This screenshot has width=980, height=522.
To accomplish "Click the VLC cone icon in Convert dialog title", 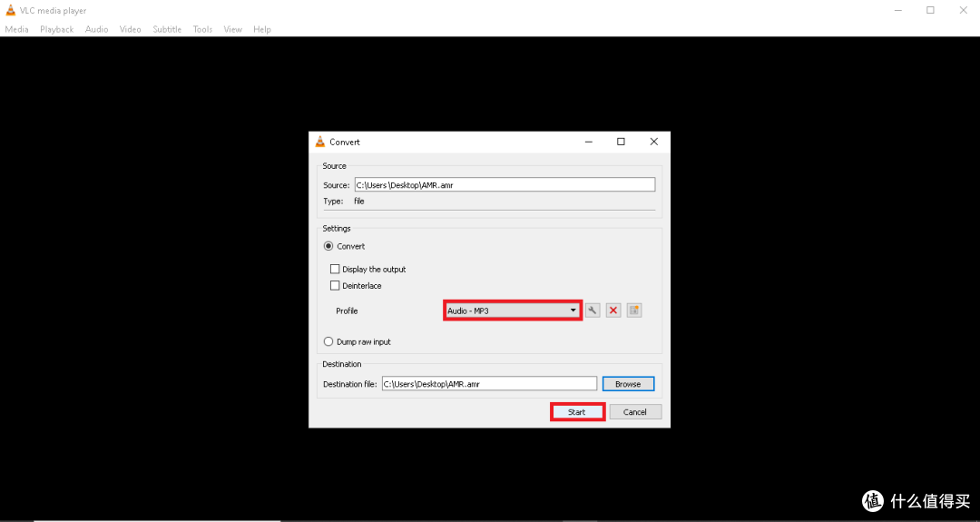I will [320, 142].
